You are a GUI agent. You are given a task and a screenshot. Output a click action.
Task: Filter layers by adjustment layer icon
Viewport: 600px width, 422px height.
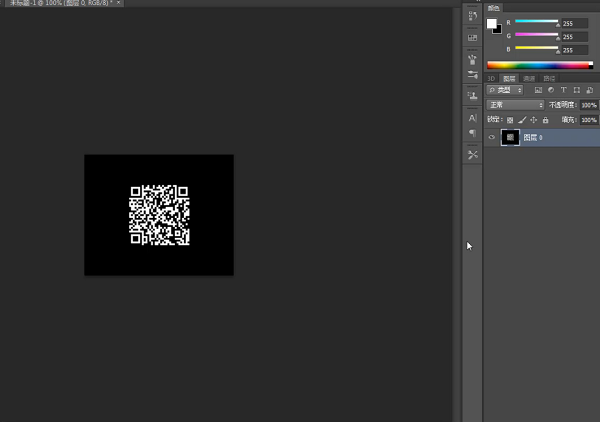tap(551, 90)
